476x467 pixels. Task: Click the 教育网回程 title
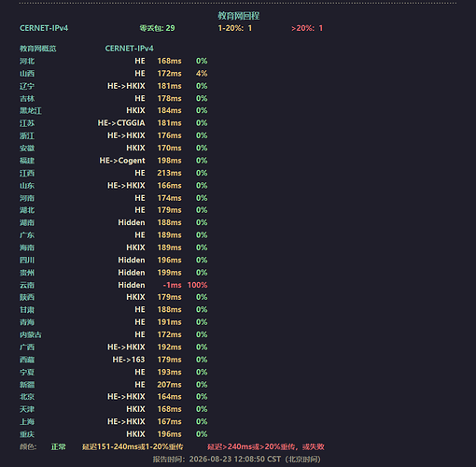point(238,16)
